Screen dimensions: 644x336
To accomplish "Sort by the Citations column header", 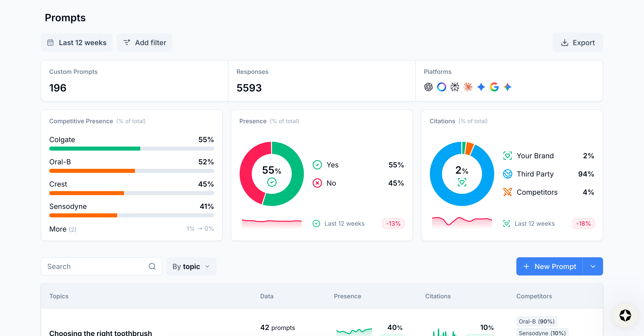I will point(438,296).
